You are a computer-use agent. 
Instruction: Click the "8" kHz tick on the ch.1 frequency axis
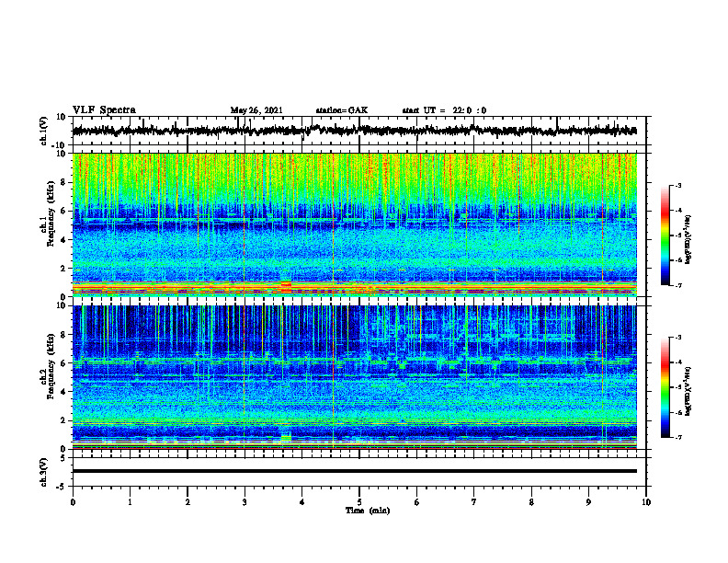63,182
